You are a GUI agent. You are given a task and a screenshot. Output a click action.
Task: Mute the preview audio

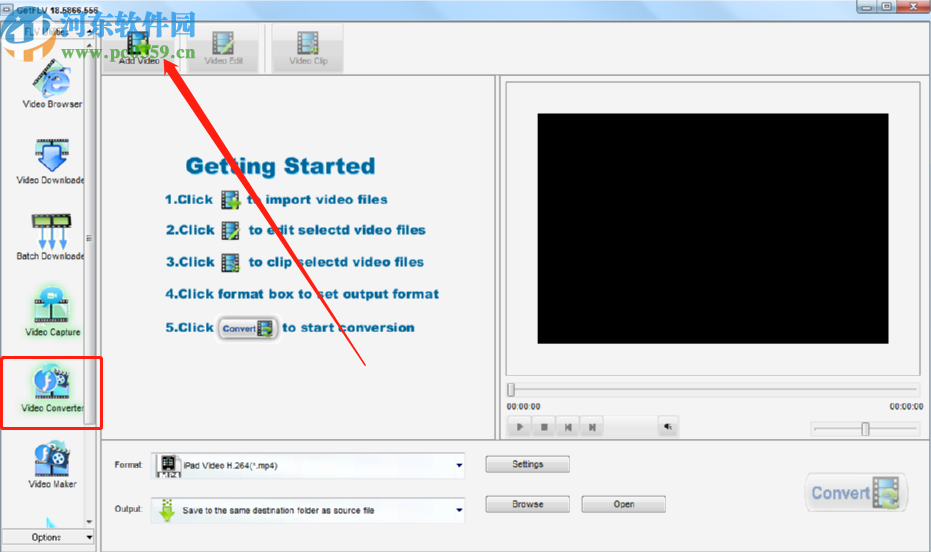pyautogui.click(x=668, y=427)
